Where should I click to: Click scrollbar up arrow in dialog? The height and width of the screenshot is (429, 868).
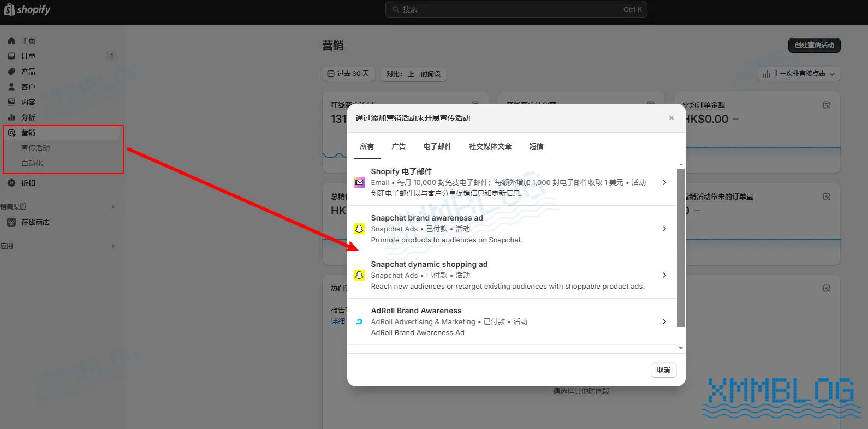(x=681, y=164)
